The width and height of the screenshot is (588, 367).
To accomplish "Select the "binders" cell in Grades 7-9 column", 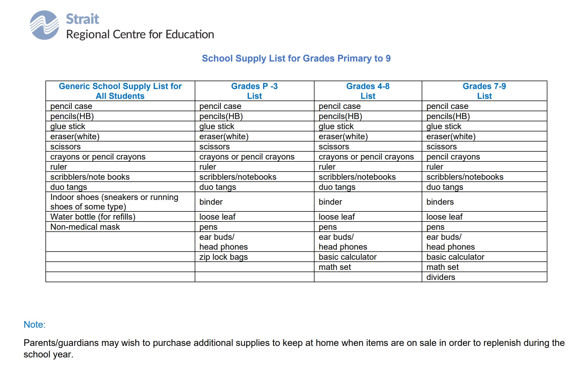I will pos(440,202).
